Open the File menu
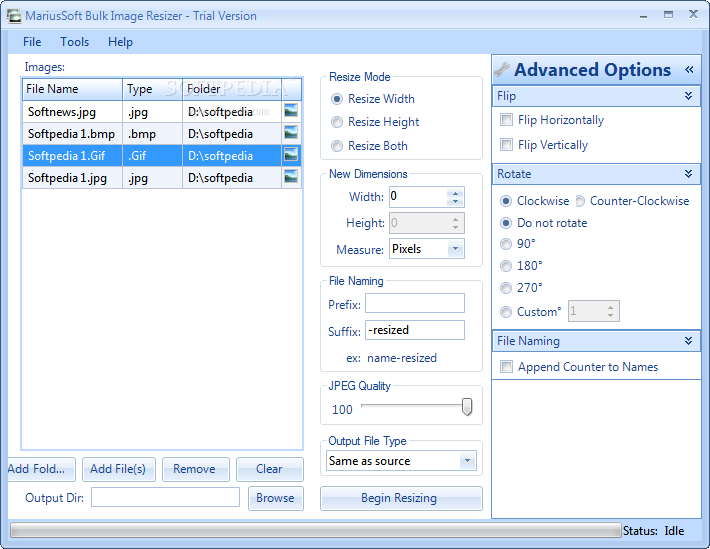Viewport: 710px width, 549px height. point(32,42)
